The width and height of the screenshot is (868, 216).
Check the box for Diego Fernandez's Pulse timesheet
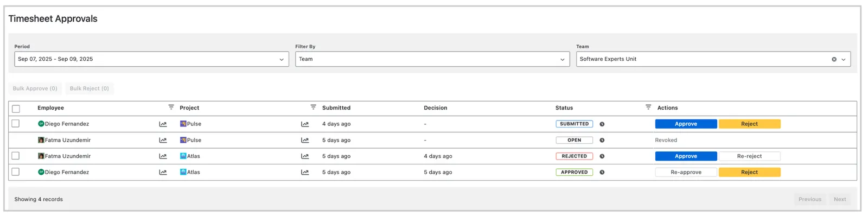click(x=16, y=124)
